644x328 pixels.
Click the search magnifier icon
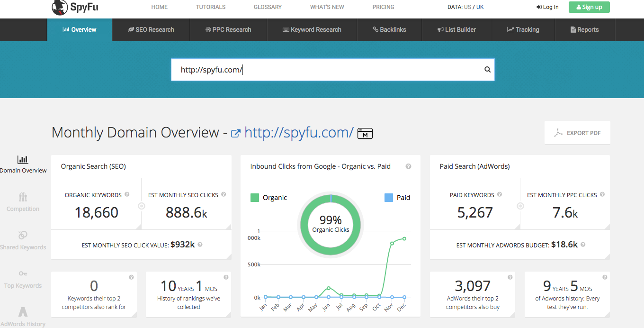tap(487, 70)
